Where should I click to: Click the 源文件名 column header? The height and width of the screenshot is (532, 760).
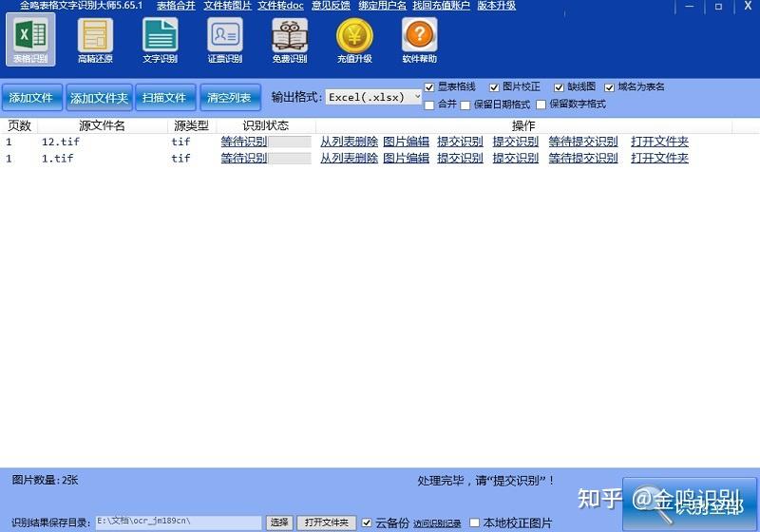click(102, 125)
